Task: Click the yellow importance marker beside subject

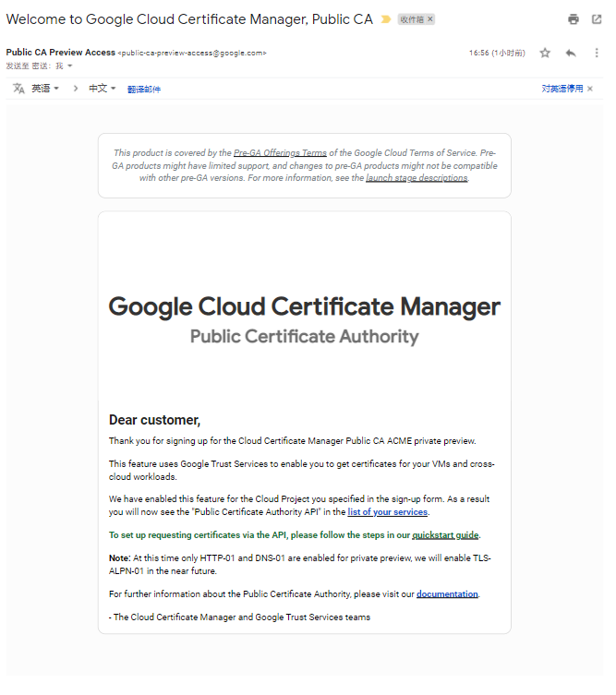Action: click(386, 19)
